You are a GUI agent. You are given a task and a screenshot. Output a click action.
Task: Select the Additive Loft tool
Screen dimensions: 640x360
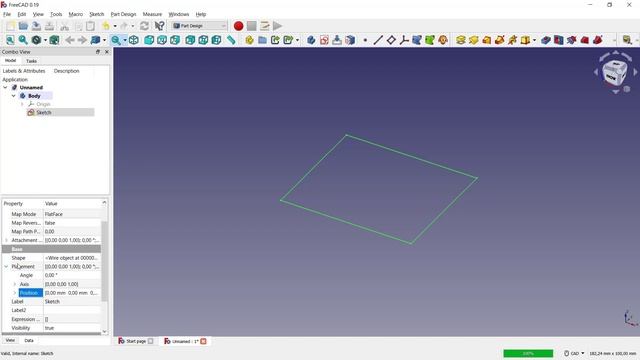click(x=487, y=40)
